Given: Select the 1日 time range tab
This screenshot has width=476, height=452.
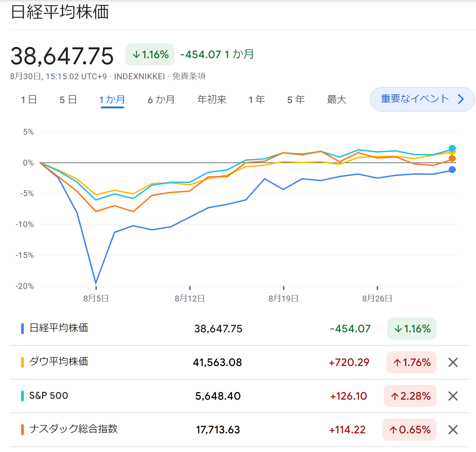Looking at the screenshot, I should point(29,99).
